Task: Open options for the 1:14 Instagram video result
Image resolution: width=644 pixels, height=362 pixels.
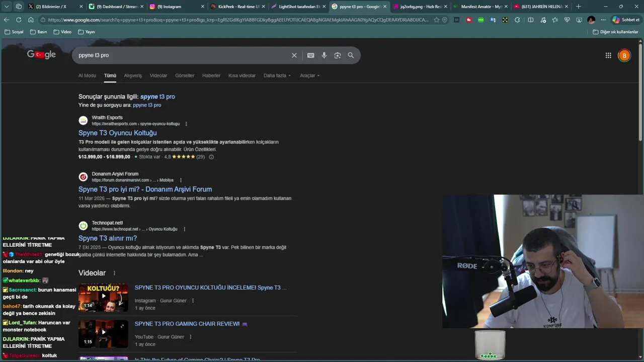Action: tap(193, 301)
